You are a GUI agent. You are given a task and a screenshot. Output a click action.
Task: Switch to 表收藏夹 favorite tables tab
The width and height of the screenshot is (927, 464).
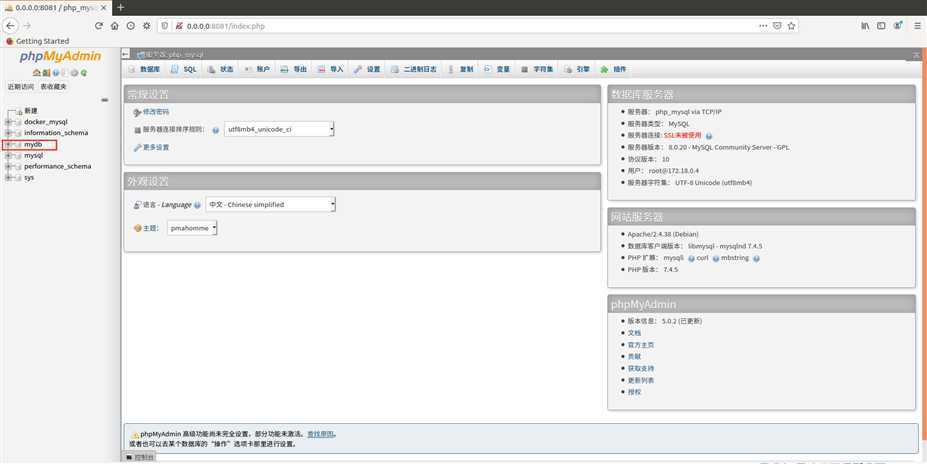[53, 87]
